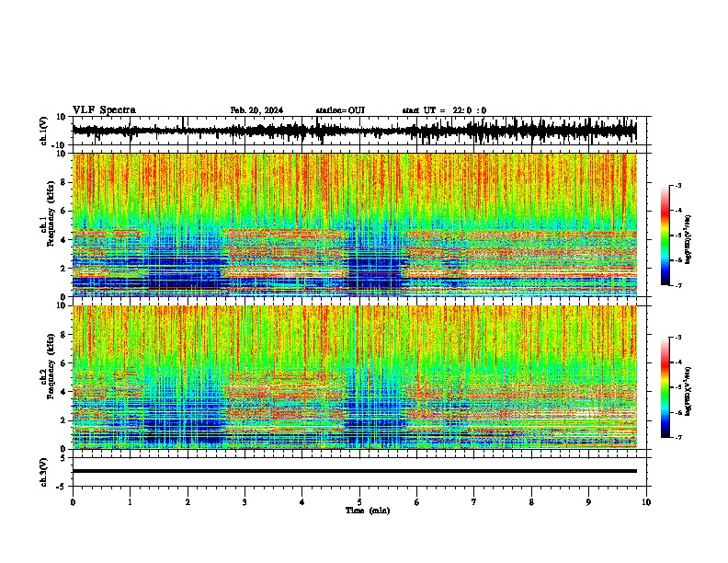Click the "start UT = 22:0 :0" text
Viewport: 728px width, 563px height.
pyautogui.click(x=444, y=110)
